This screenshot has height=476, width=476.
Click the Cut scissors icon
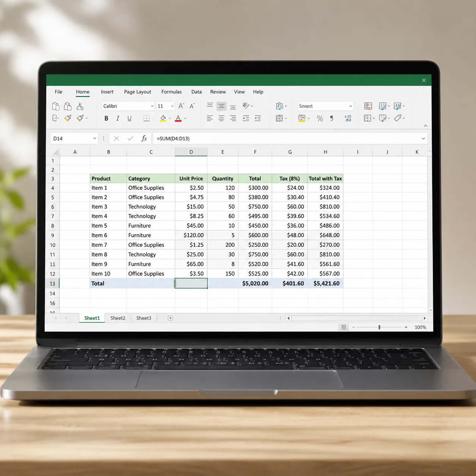point(80,106)
